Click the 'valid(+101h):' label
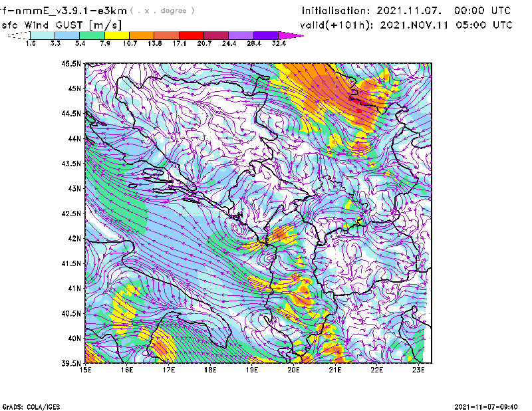The image size is (532, 411). (x=338, y=25)
